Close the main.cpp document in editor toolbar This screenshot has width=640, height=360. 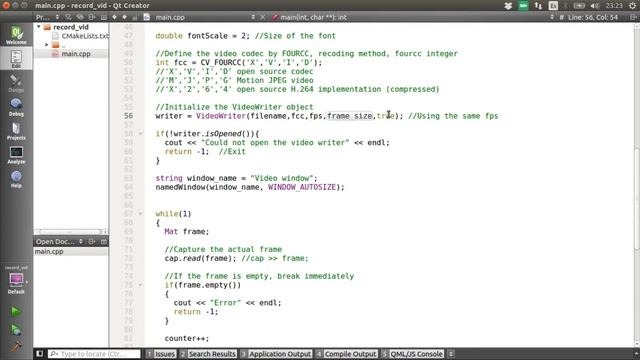pos(262,17)
